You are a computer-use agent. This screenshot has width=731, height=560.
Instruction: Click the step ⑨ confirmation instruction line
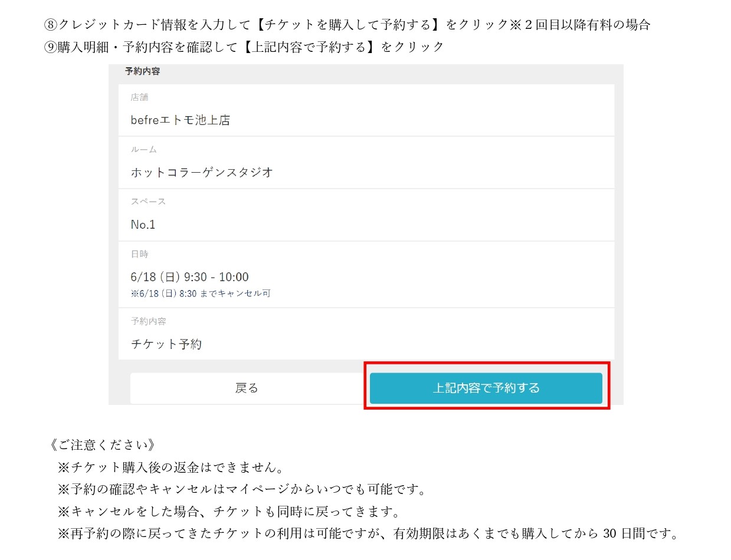tap(244, 47)
